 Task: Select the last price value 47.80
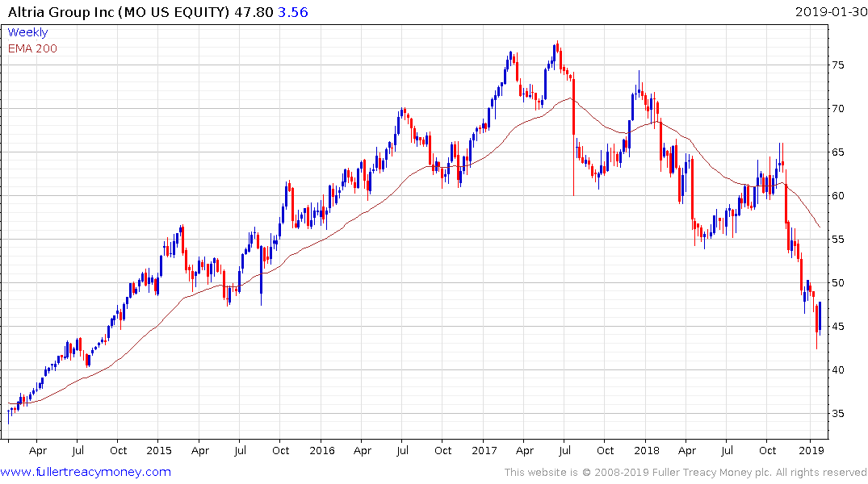254,12
